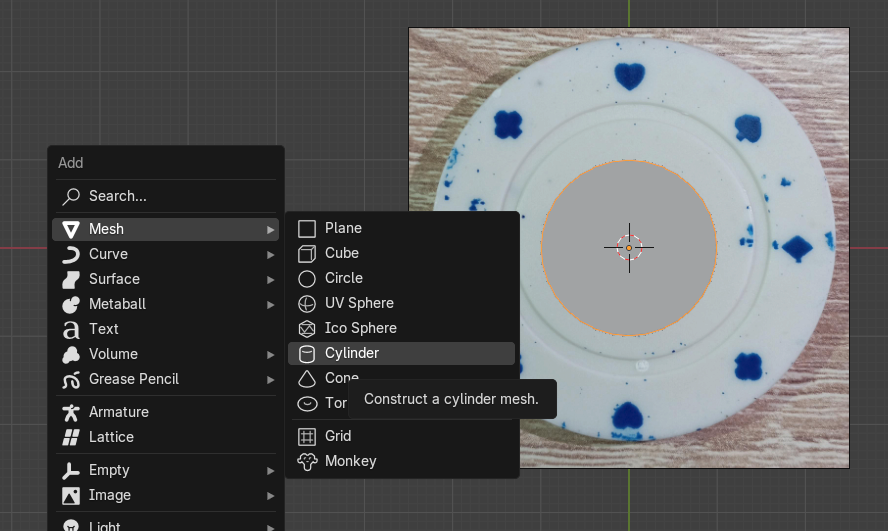The width and height of the screenshot is (888, 531).
Task: Open the Empty submenu
Action: tap(270, 471)
